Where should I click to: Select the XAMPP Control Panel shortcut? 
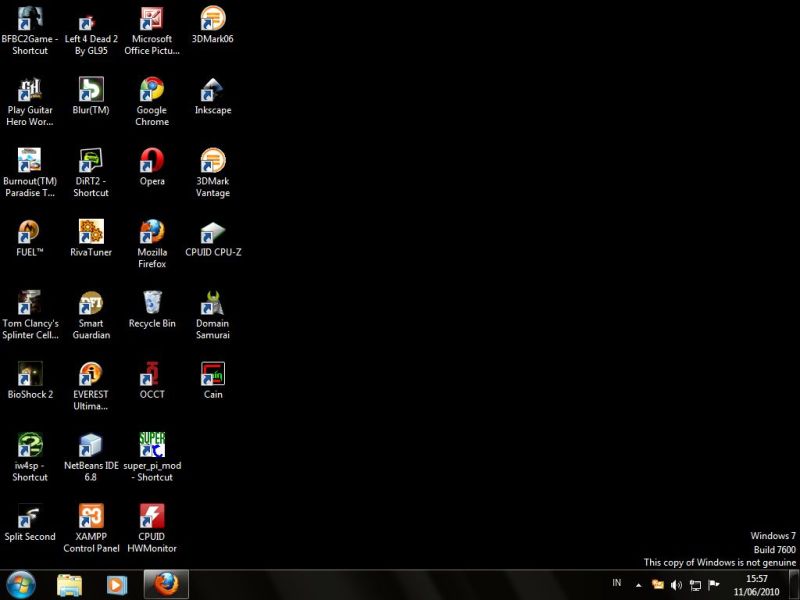(x=91, y=516)
